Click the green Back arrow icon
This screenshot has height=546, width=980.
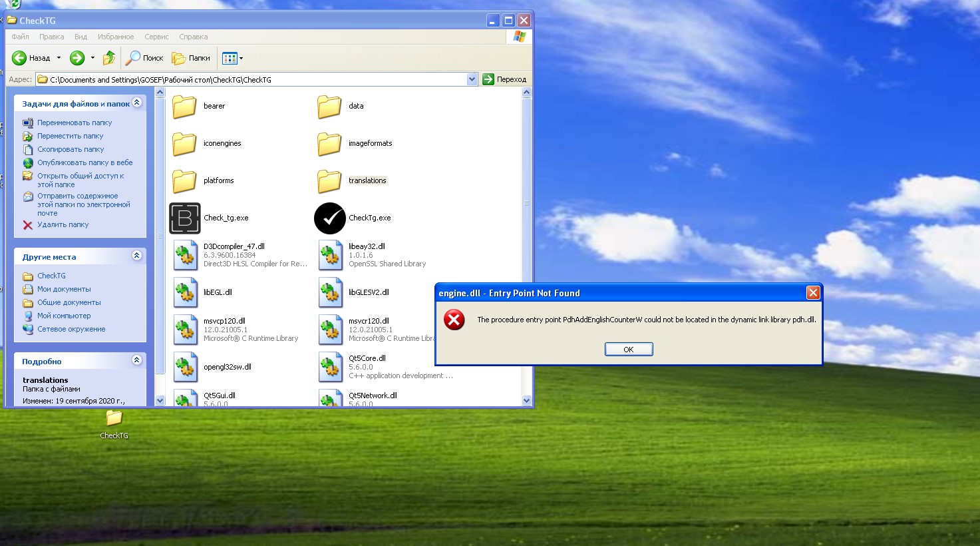tap(19, 58)
